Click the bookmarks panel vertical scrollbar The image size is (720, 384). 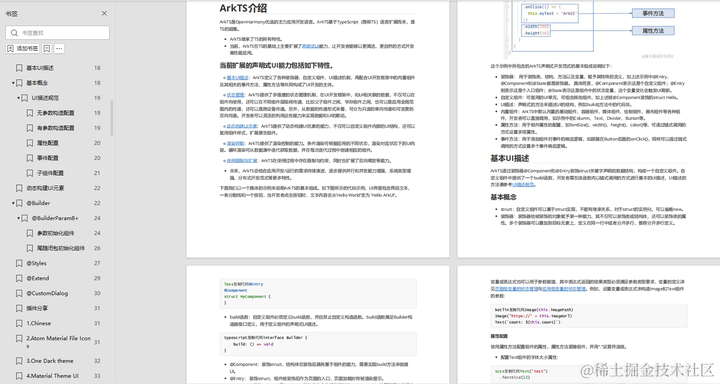coord(112,118)
